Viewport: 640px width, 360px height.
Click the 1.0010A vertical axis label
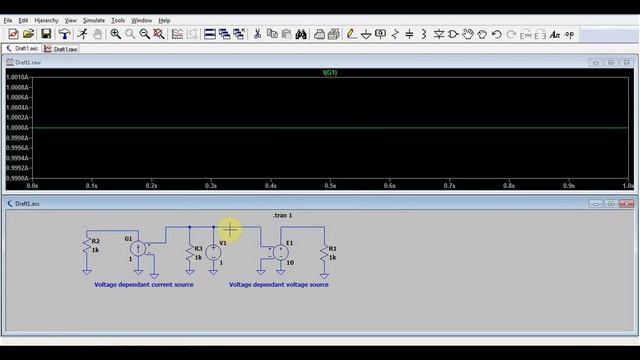[x=17, y=77]
